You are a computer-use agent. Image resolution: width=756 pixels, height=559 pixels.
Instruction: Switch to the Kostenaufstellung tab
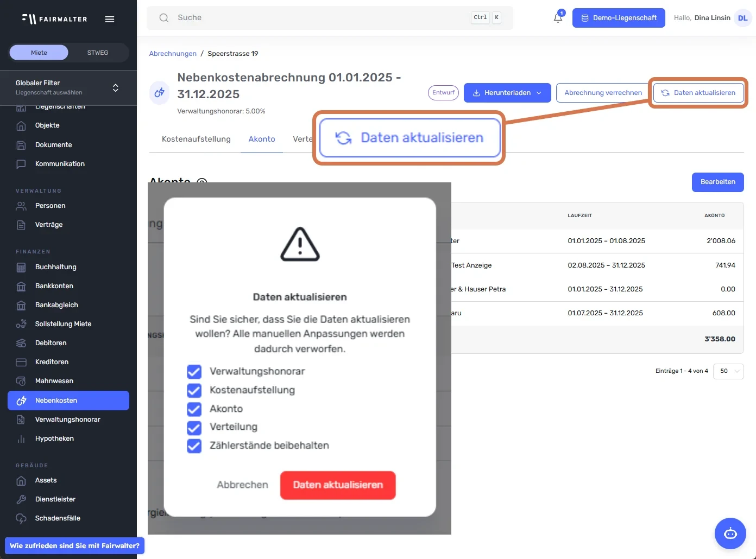coord(196,139)
